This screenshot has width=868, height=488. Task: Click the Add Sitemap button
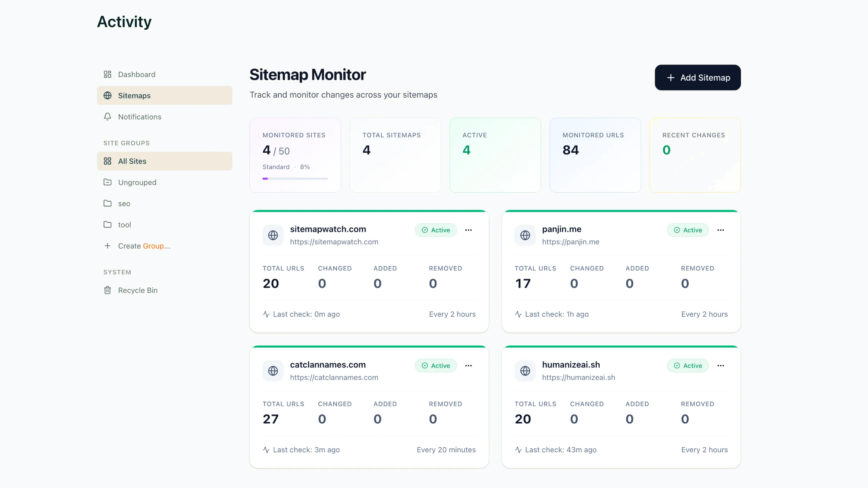pos(697,77)
